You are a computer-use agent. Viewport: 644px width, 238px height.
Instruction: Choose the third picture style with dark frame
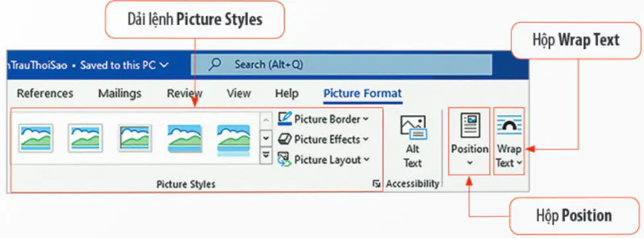pos(135,138)
